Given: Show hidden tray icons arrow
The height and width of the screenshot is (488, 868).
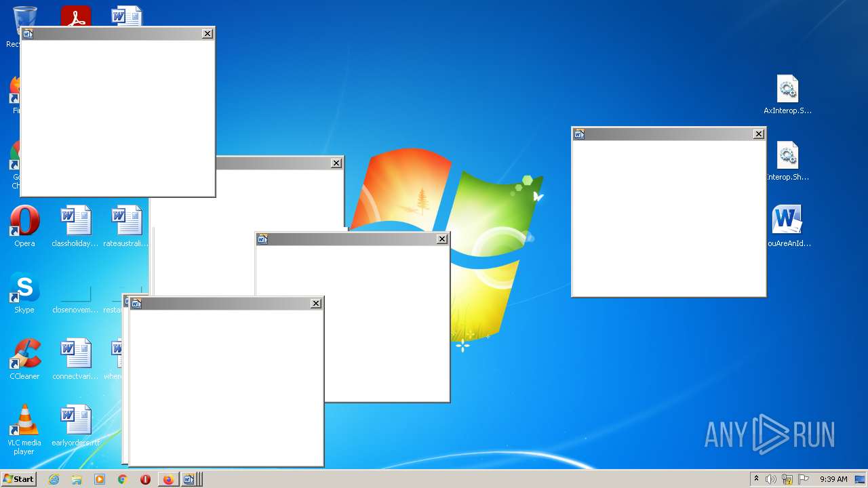Looking at the screenshot, I should click(756, 479).
